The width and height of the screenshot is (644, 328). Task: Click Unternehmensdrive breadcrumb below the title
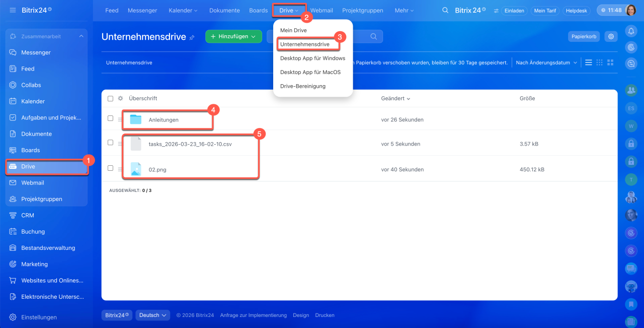coord(129,63)
